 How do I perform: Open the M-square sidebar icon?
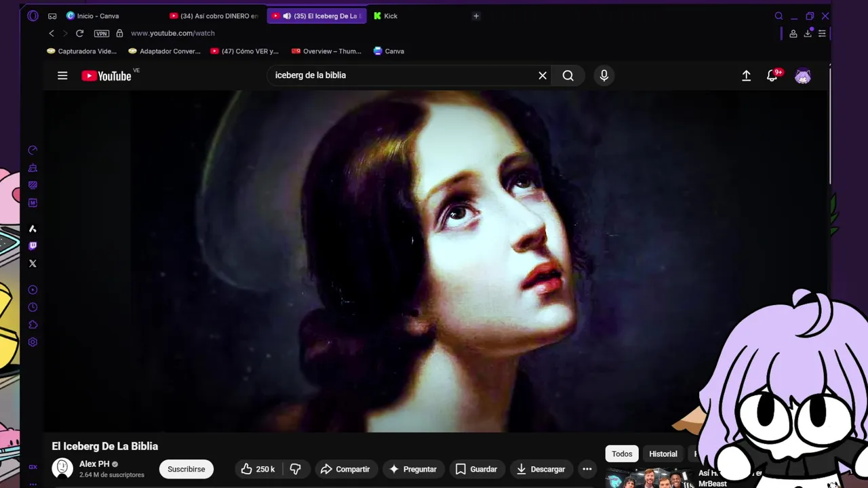(x=33, y=203)
